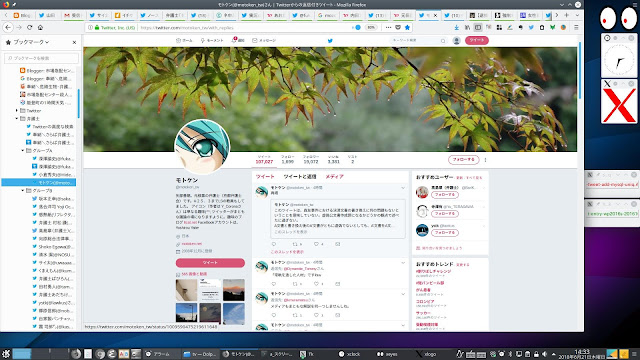Bookmark this page with the star icon
The image size is (640, 360).
coord(407,27)
